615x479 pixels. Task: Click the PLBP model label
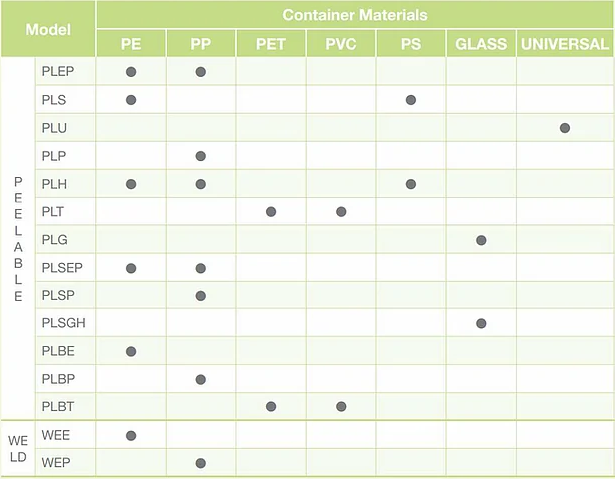[x=59, y=379]
